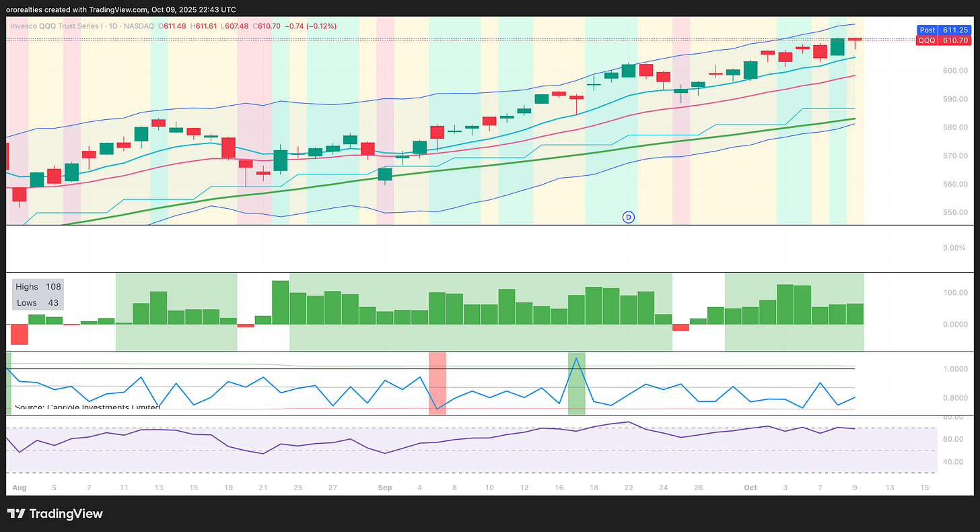Viewport: 980px width, 532px height.
Task: Click the dividend "D" marker on the chart
Action: (629, 217)
